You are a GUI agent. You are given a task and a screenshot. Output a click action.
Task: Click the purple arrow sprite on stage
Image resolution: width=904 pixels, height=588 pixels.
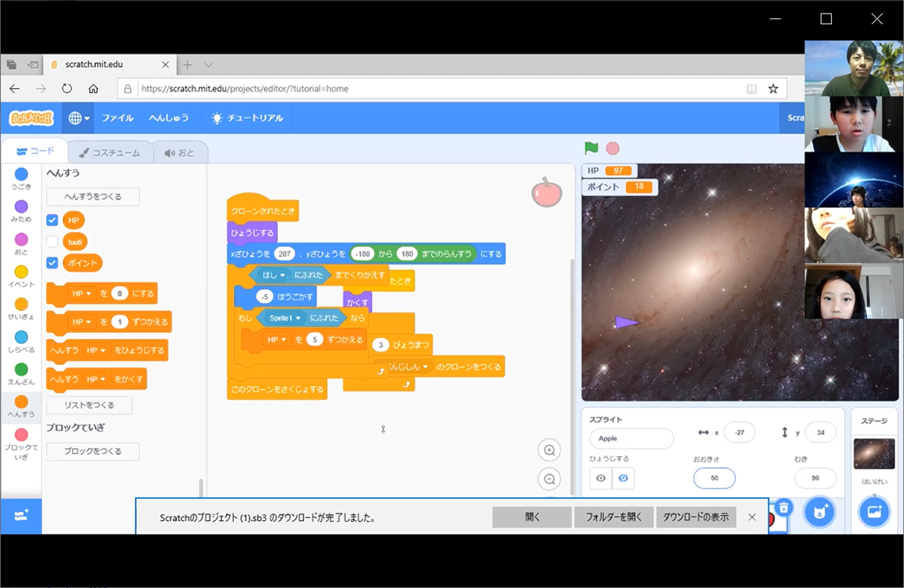[626, 322]
